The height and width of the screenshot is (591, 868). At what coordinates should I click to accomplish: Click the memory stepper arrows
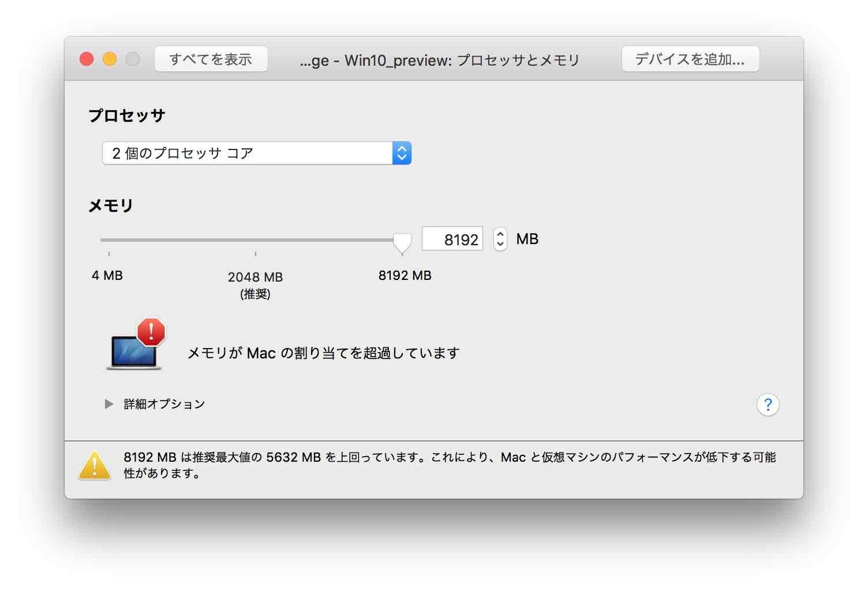pyautogui.click(x=500, y=239)
